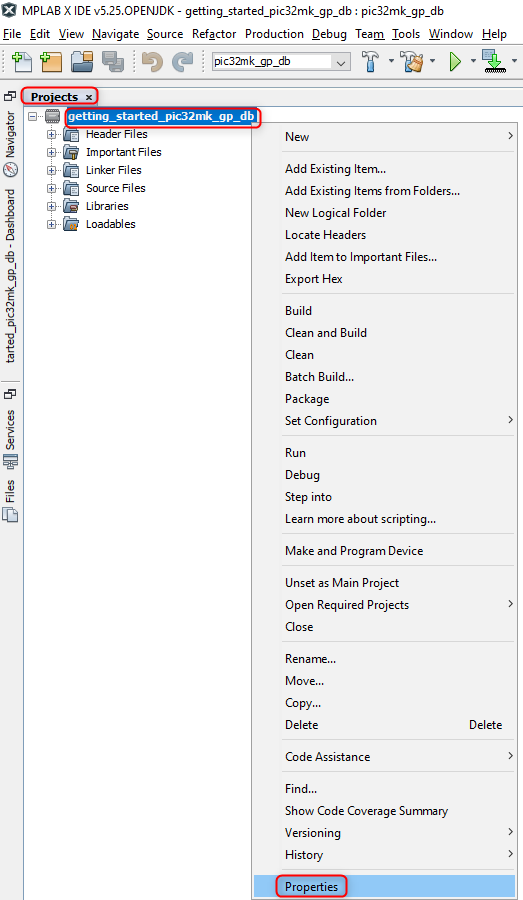Open the Debug menu in menu bar
523x900 pixels.
(x=329, y=34)
